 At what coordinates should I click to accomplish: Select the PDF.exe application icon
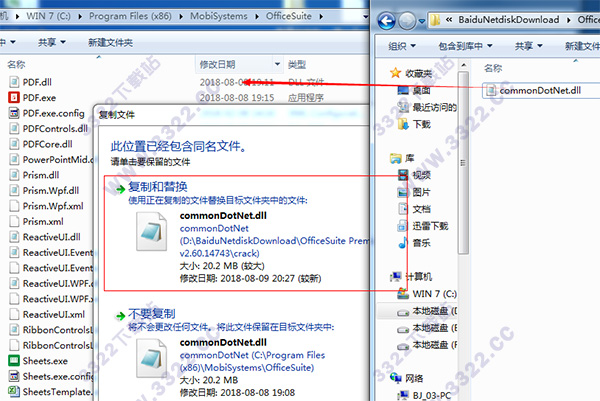click(x=14, y=98)
